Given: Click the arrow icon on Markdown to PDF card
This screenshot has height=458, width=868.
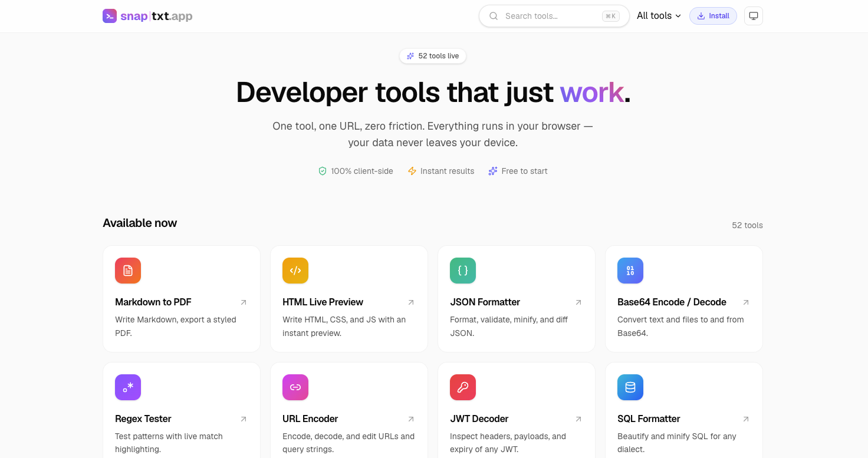Looking at the screenshot, I should point(244,302).
